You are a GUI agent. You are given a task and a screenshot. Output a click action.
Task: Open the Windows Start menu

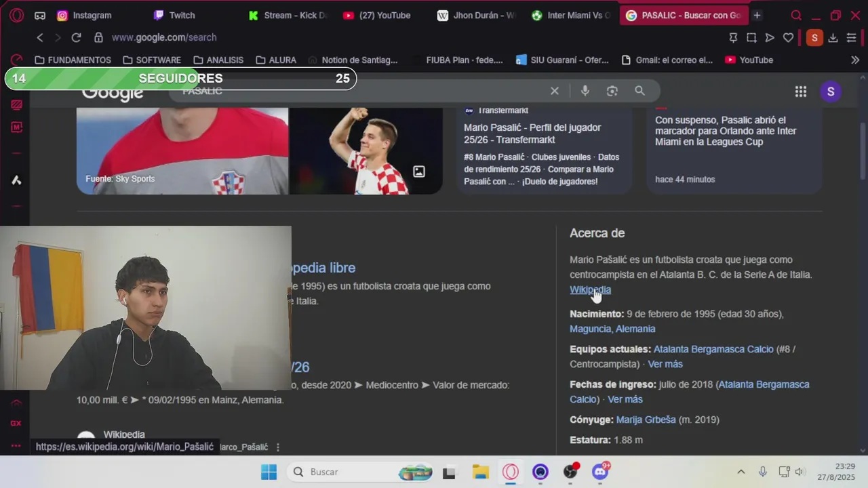269,472
